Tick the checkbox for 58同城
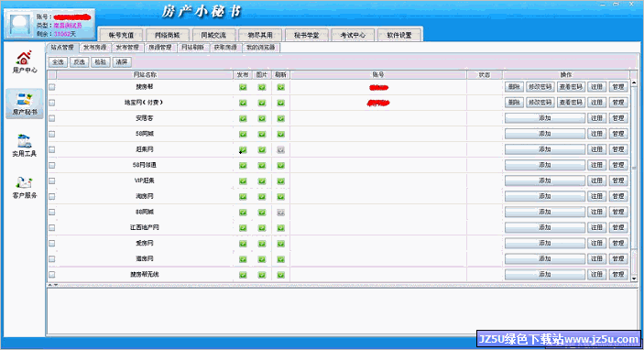This screenshot has height=350, width=644. [51, 134]
